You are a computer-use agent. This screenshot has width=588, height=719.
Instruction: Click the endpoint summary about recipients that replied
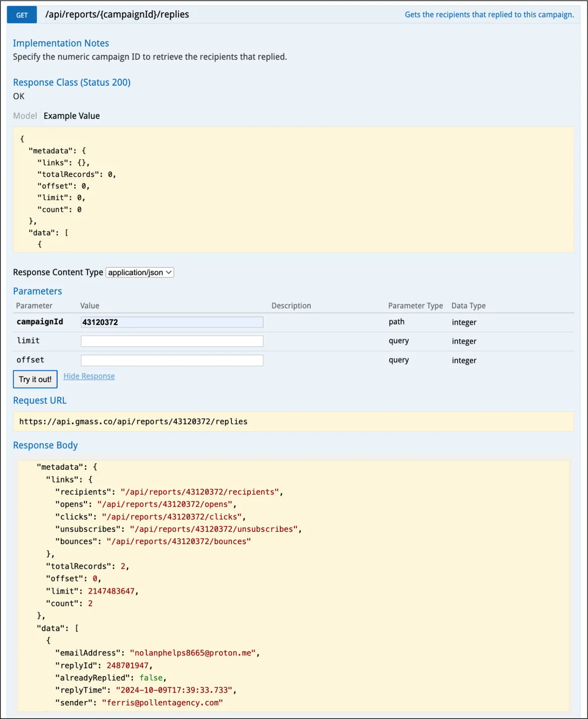pyautogui.click(x=489, y=15)
